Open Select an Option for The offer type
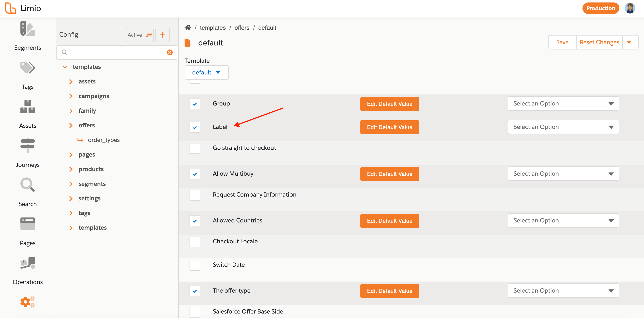 point(563,291)
